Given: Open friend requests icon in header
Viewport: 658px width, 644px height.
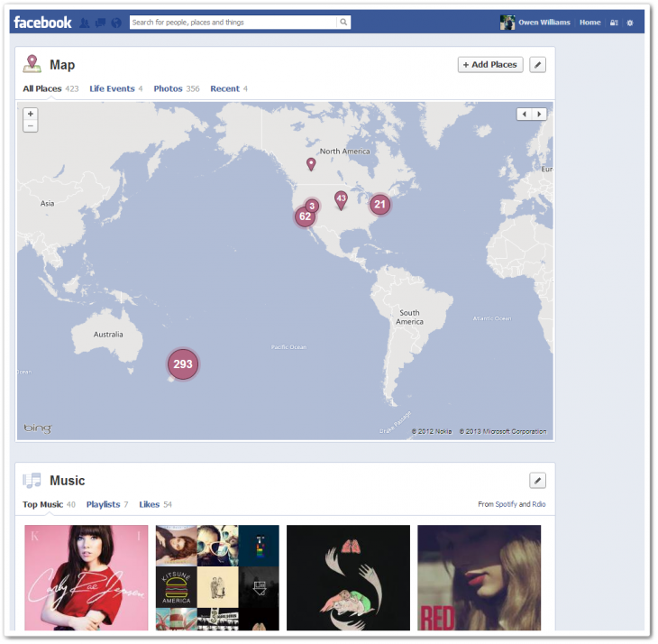Looking at the screenshot, I should tap(85, 23).
